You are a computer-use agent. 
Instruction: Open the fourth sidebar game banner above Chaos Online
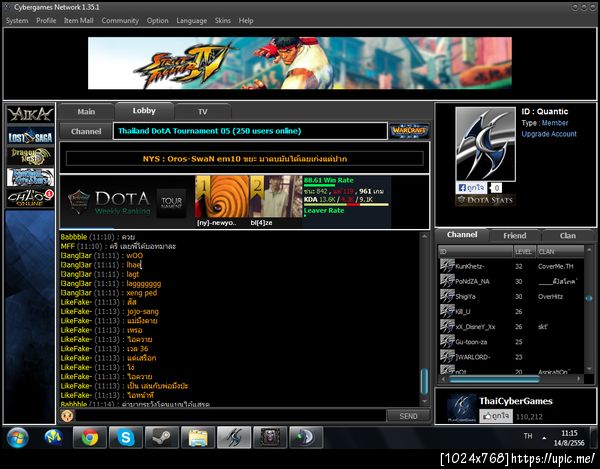click(x=30, y=177)
